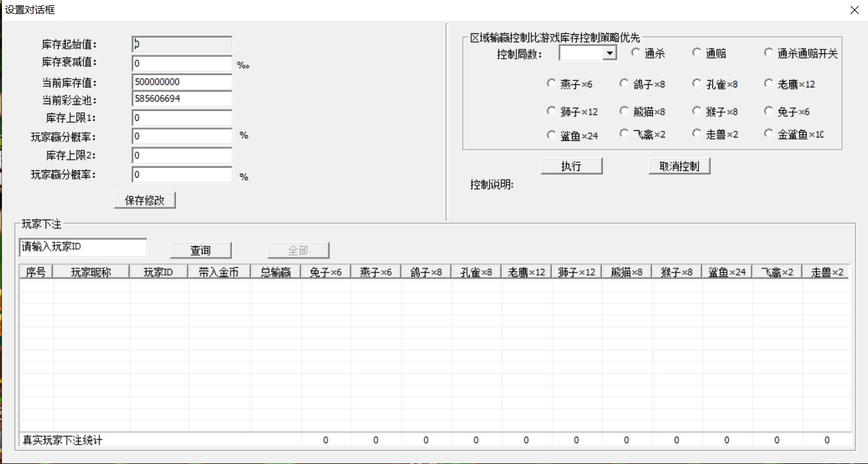868x464 pixels.
Task: Select the 鲨鱼×24 radio button
Action: [551, 134]
